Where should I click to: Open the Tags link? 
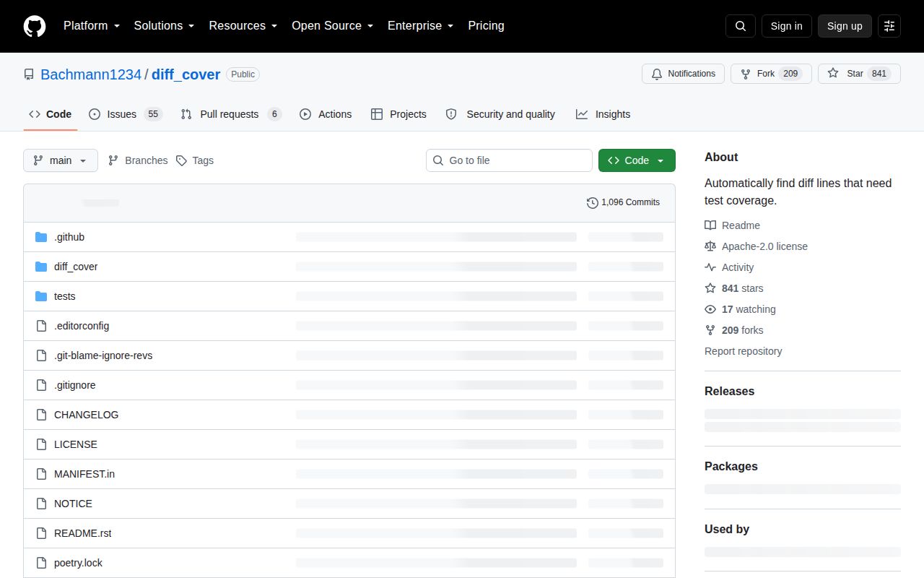tap(195, 160)
